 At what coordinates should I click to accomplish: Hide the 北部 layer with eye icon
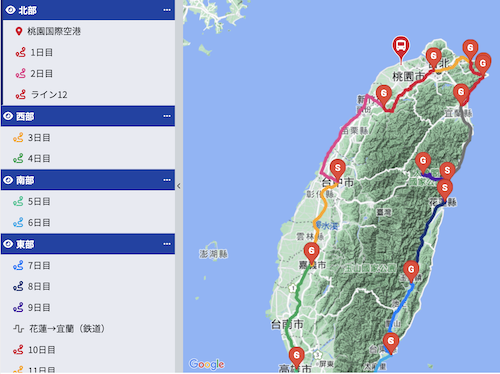[x=10, y=10]
